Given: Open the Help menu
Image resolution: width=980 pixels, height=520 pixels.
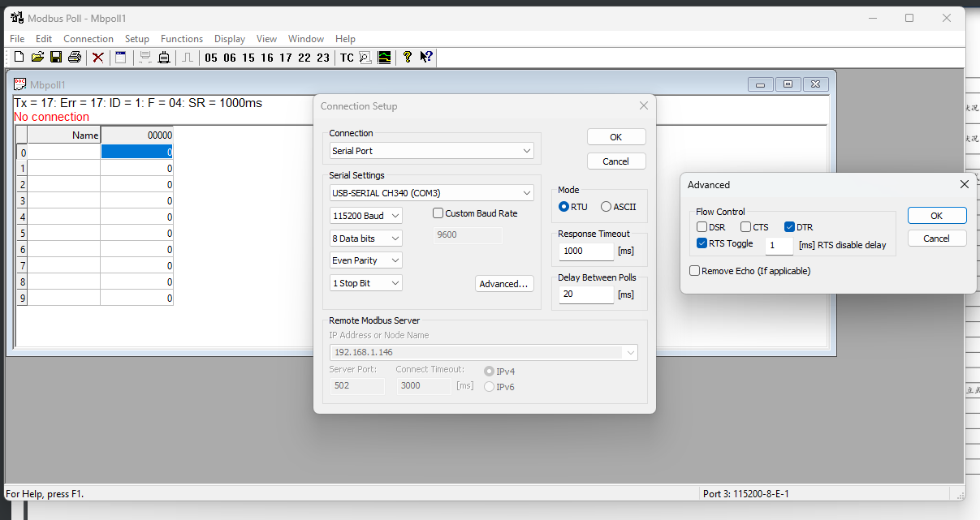Looking at the screenshot, I should (x=345, y=39).
